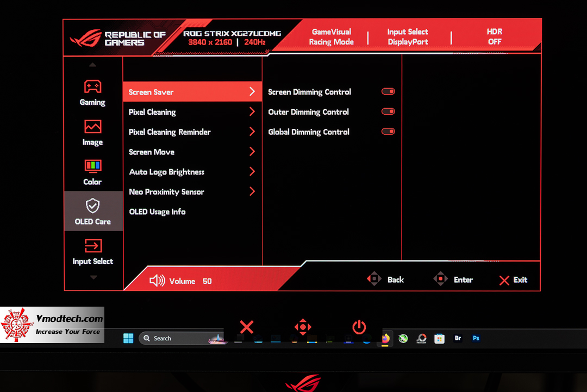Image resolution: width=587 pixels, height=392 pixels.
Task: Toggle Global Dimming Control switch
Action: pyautogui.click(x=388, y=132)
